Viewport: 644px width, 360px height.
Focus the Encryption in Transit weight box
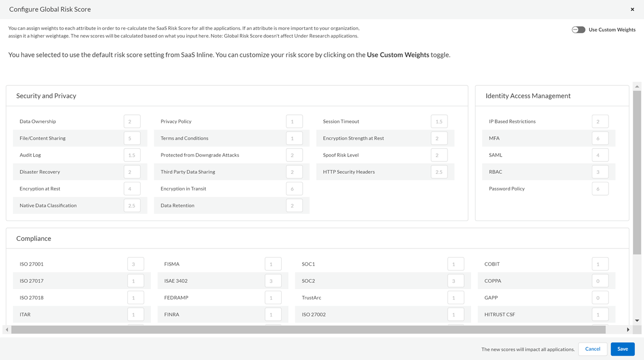(294, 189)
